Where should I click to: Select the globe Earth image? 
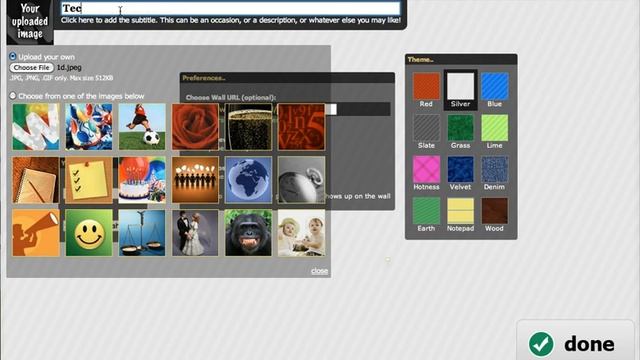coord(248,180)
